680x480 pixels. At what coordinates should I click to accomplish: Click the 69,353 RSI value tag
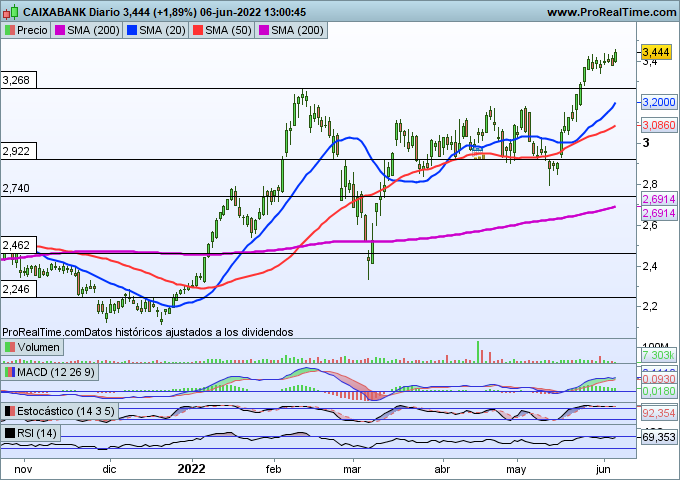coord(659,437)
